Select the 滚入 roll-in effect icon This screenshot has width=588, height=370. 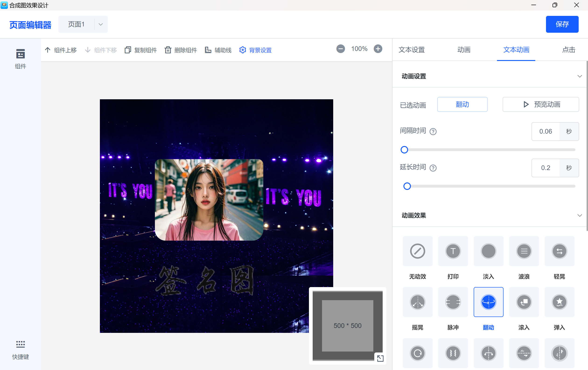pos(524,302)
